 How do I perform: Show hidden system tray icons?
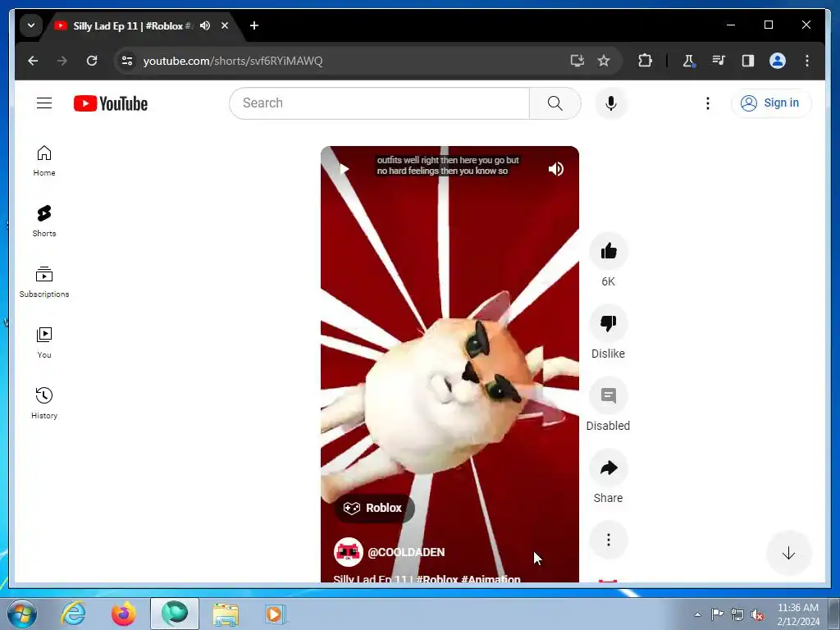tap(697, 614)
